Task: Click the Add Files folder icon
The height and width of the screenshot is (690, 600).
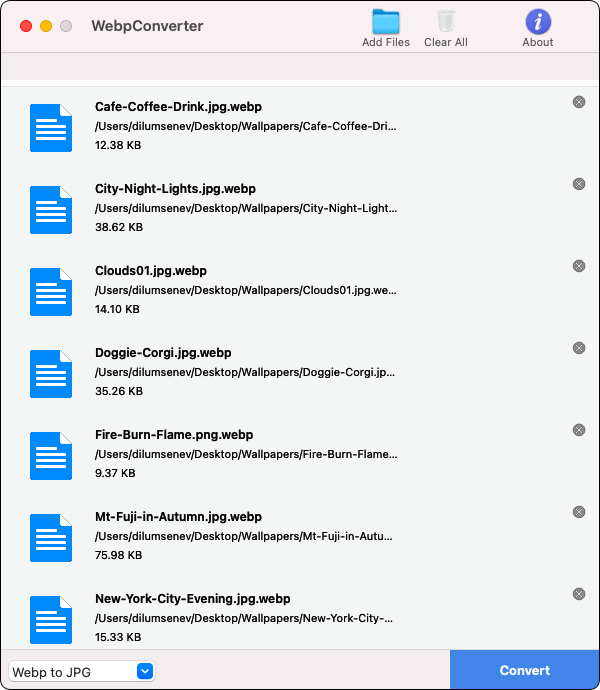Action: pos(385,22)
